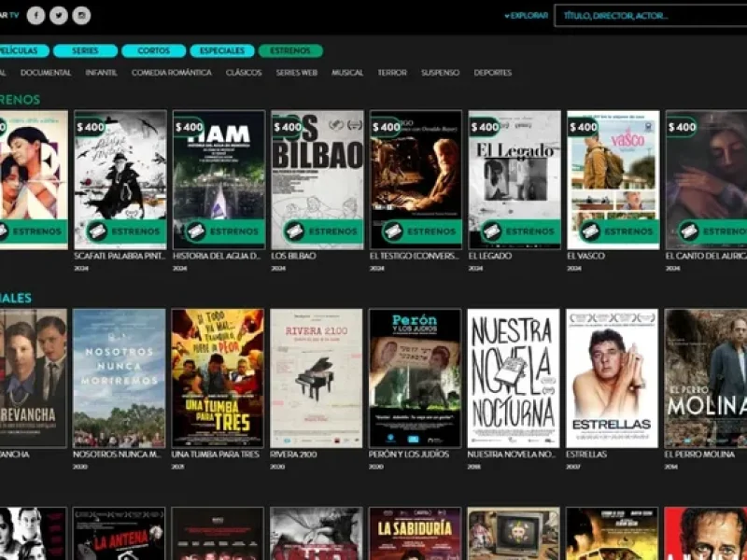
Task: Open the Nuestra Novela Nocturna poster
Action: 514,378
